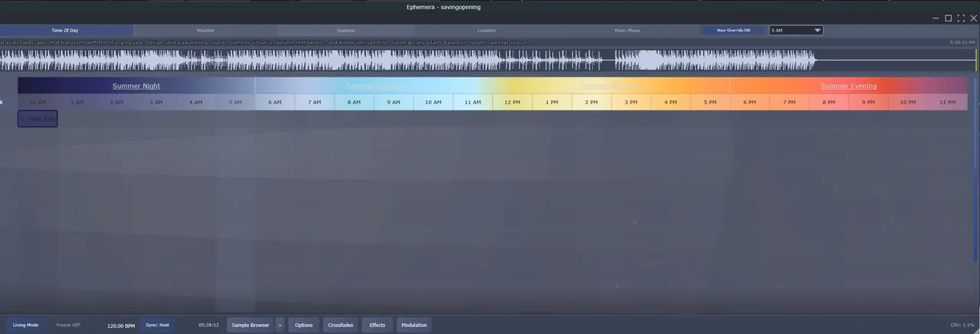
Task: Switch to the Seasons tab
Action: [346, 31]
